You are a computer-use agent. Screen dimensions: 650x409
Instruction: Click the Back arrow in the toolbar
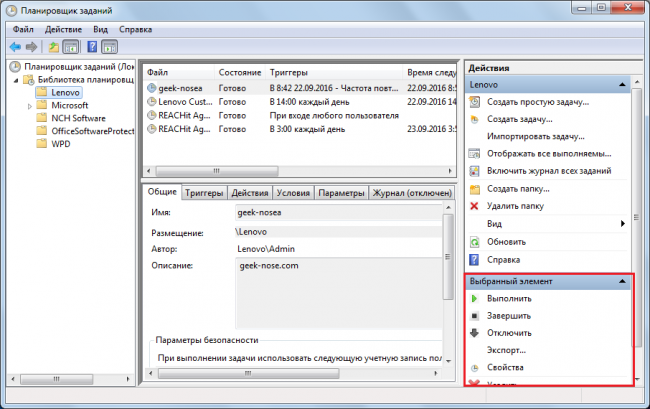point(15,47)
